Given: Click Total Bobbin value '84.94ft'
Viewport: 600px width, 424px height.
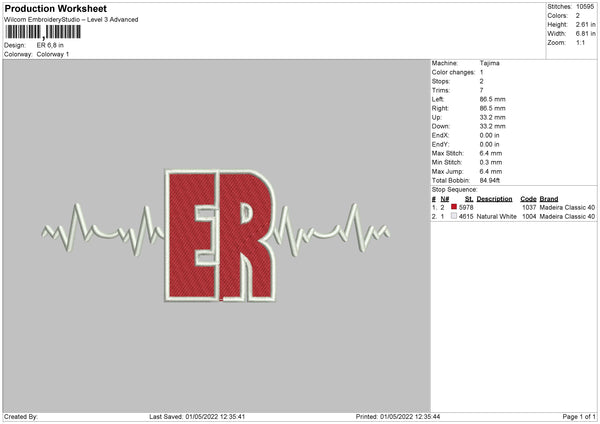Looking at the screenshot, I should pyautogui.click(x=490, y=180).
